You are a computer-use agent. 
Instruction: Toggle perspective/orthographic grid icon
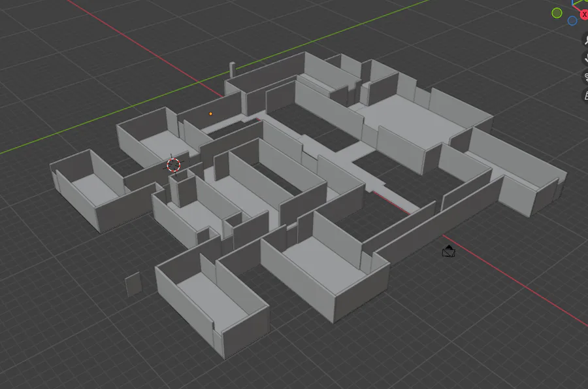click(585, 95)
